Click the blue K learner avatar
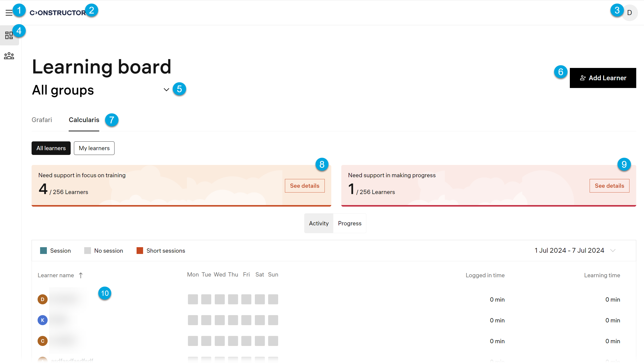644x363 pixels. click(43, 320)
